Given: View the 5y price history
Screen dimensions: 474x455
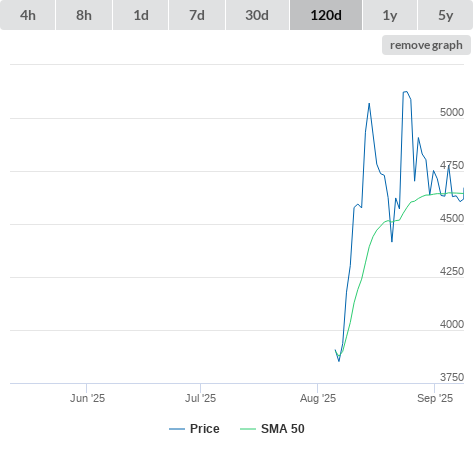Looking at the screenshot, I should tap(446, 15).
